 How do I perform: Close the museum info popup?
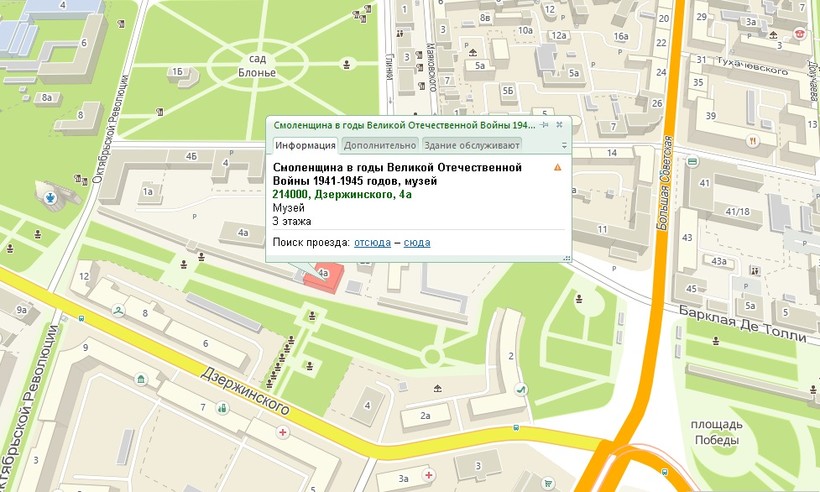coord(559,125)
